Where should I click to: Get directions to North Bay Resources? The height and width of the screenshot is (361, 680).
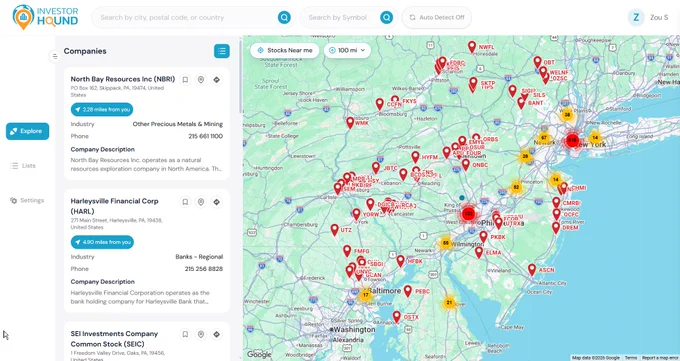pyautogui.click(x=216, y=80)
